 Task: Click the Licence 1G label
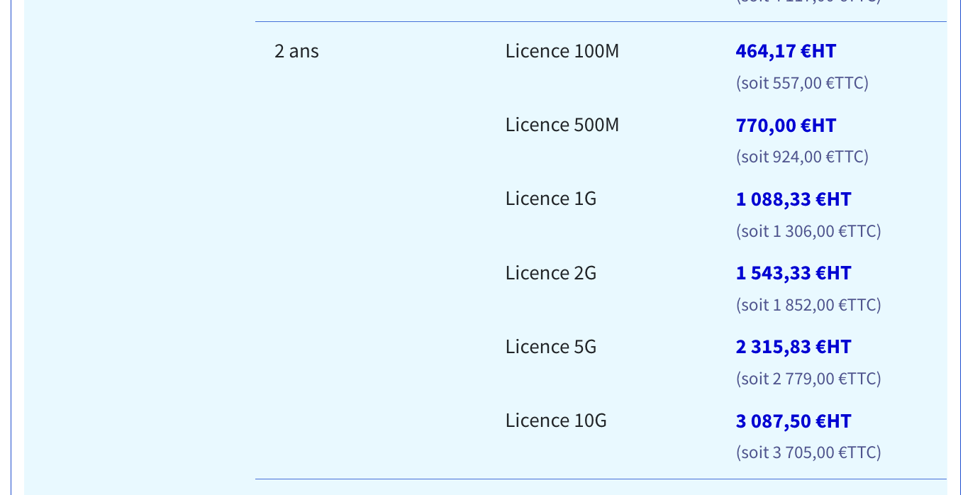551,199
